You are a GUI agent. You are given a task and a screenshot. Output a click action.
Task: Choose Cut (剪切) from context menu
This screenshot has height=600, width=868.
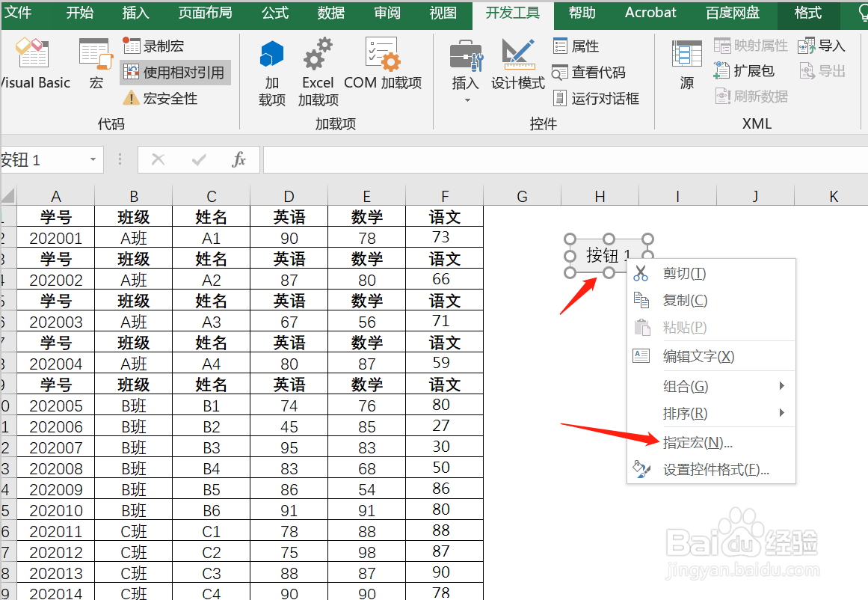[x=711, y=273]
